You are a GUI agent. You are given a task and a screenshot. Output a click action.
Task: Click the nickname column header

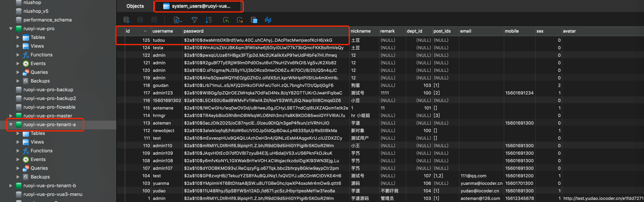[361, 31]
